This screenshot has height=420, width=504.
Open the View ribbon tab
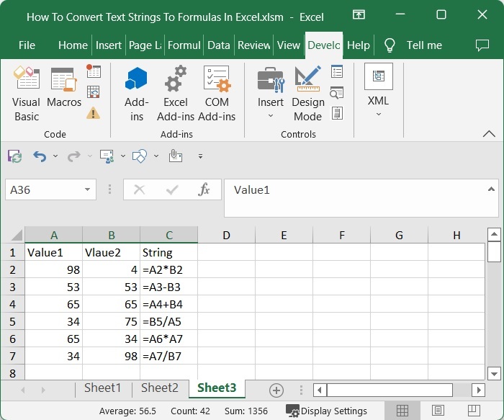[288, 45]
